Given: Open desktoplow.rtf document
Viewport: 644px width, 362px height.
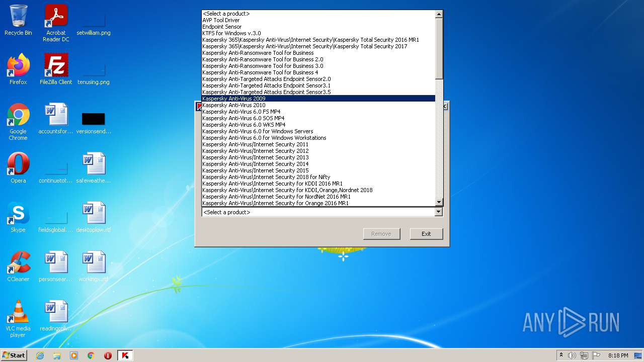Looking at the screenshot, I should coord(94,217).
